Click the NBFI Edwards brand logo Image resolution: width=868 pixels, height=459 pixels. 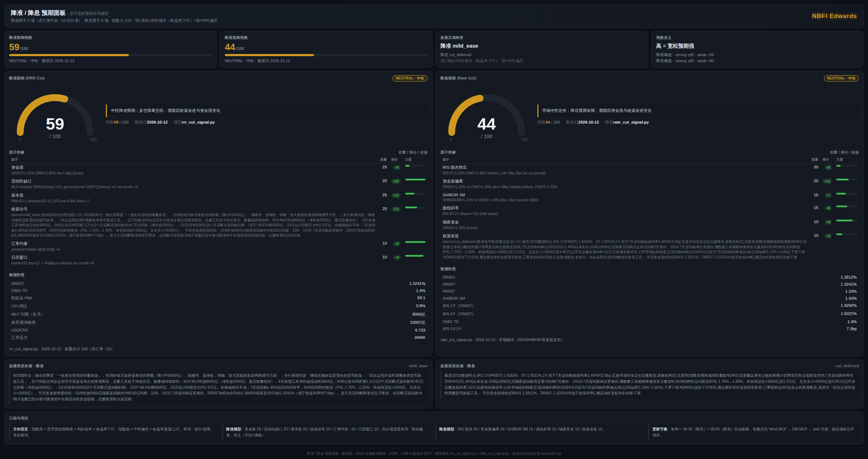click(x=834, y=16)
